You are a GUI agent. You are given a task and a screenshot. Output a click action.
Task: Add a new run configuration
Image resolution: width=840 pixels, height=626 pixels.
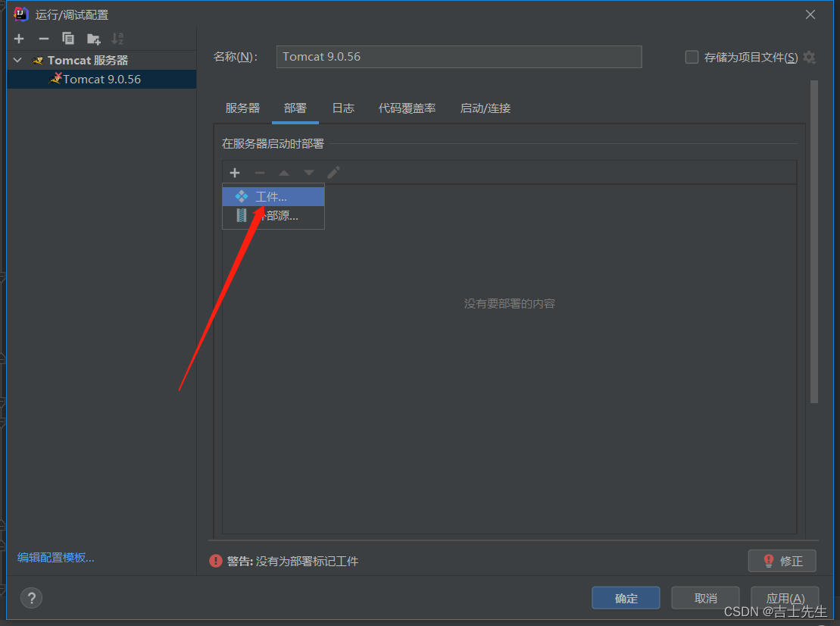(19, 39)
